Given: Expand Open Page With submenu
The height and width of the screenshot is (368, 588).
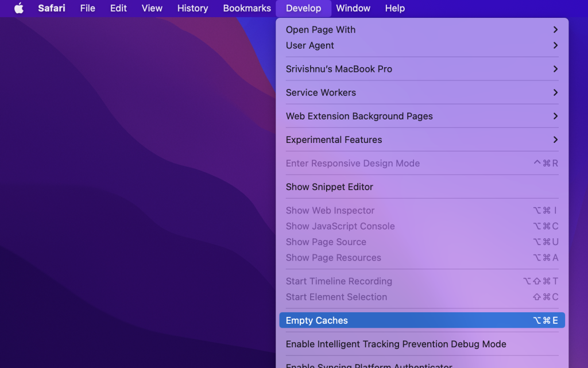Looking at the screenshot, I should click(422, 30).
